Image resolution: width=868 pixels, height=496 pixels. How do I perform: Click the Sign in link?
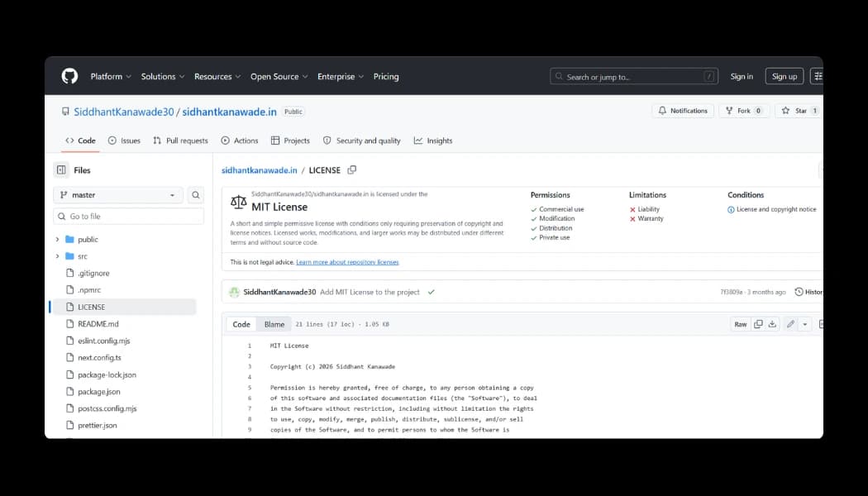[x=742, y=76]
